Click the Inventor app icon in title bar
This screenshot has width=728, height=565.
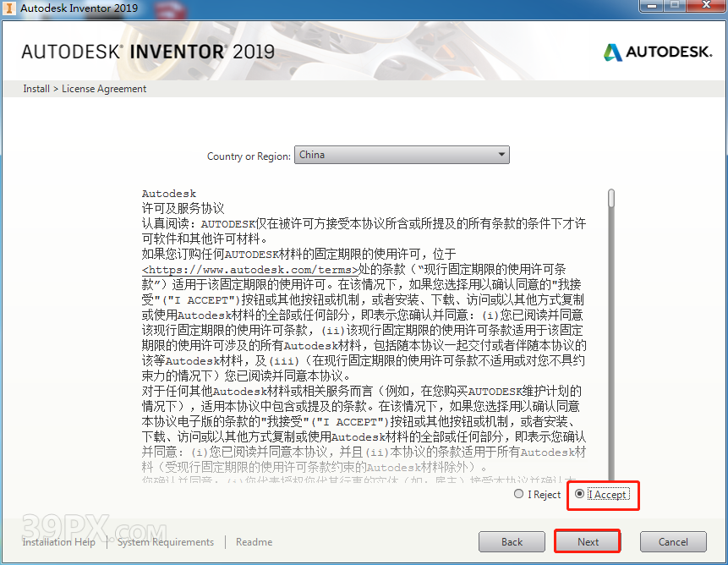[8, 8]
